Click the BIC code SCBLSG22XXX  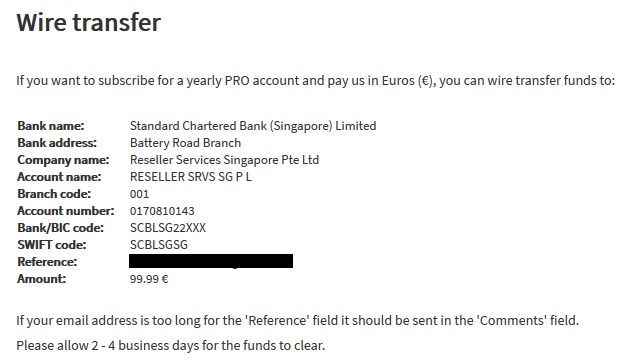[168, 228]
